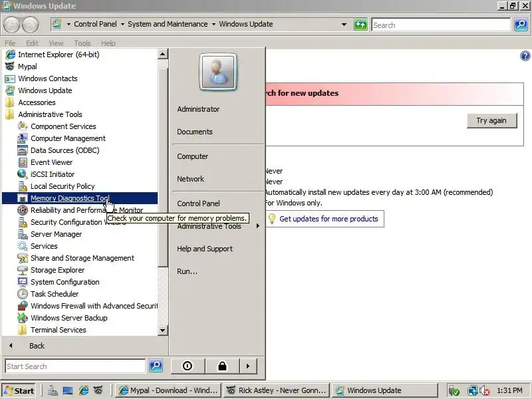Click Try again button in Windows Update

pyautogui.click(x=491, y=120)
